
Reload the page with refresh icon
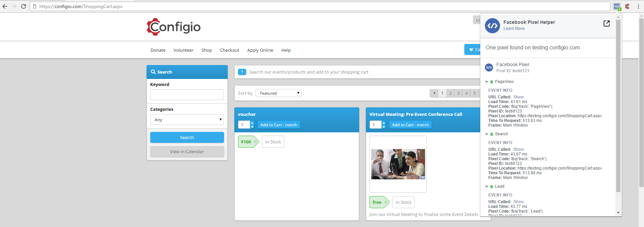[24, 6]
